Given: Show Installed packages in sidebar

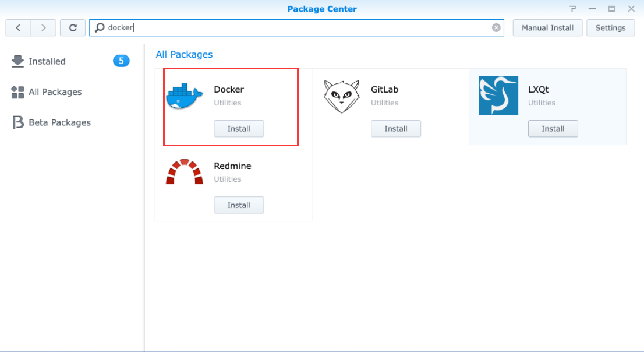Looking at the screenshot, I should coord(47,61).
